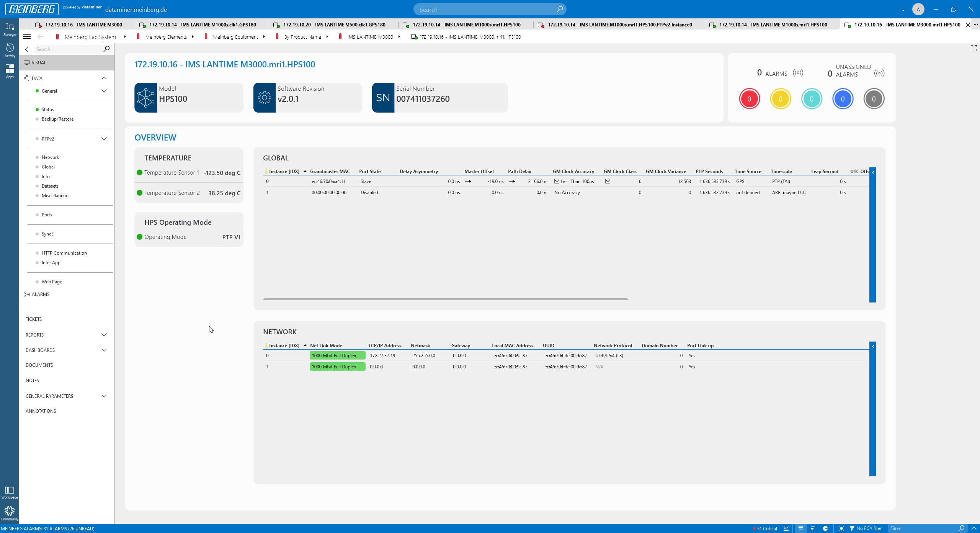980x533 pixels.
Task: Go back with the breadcrumb back arrow
Action: click(41, 37)
